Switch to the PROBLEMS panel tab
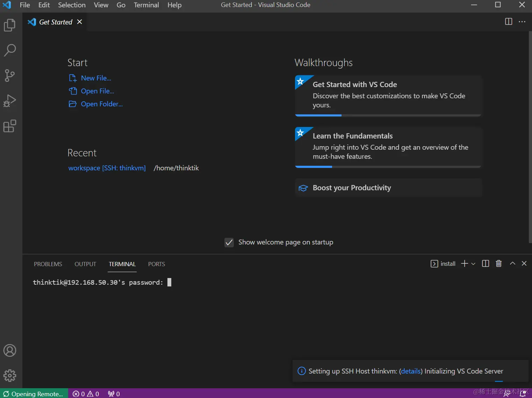 click(x=48, y=264)
